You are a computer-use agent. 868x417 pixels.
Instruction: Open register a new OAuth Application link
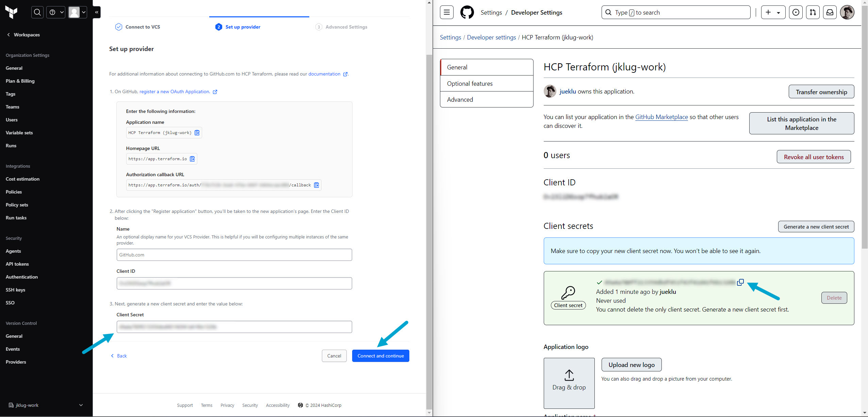(175, 91)
